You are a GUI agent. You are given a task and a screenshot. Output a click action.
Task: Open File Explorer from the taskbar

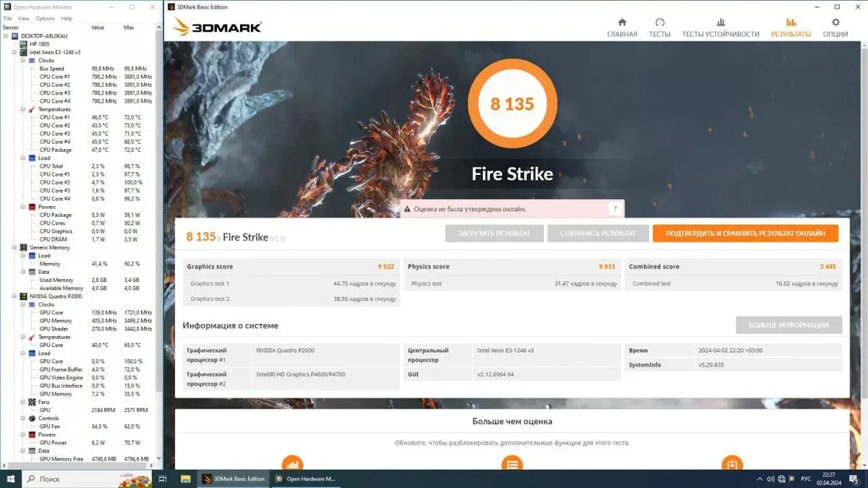point(185,479)
